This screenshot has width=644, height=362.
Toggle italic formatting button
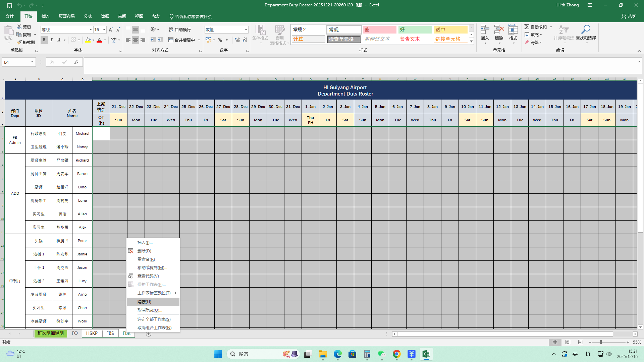point(51,40)
